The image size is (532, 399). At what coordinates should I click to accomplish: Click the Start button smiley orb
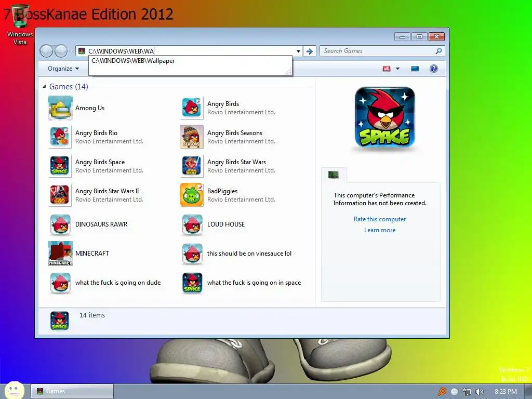click(15, 390)
